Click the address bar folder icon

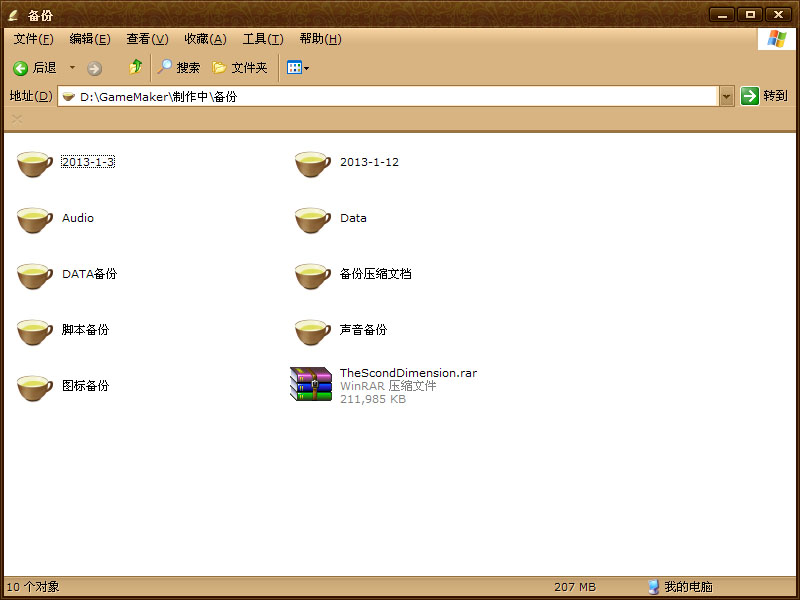point(69,96)
